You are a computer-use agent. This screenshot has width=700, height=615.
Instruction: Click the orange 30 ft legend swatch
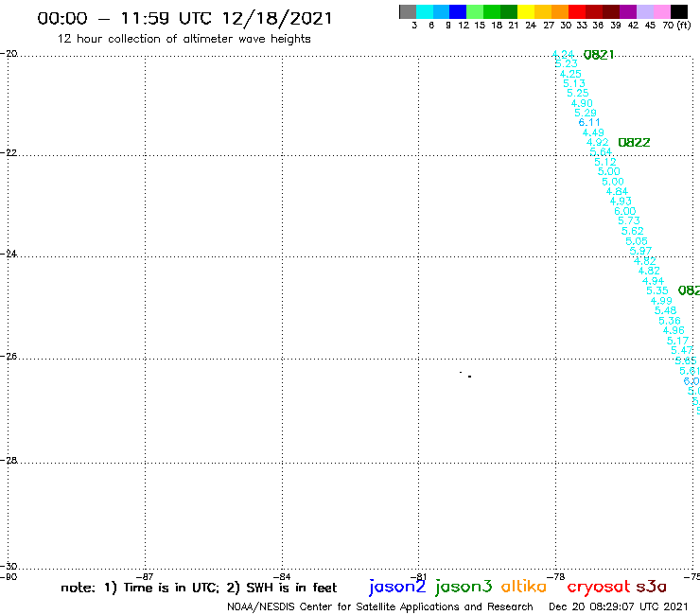[560, 11]
